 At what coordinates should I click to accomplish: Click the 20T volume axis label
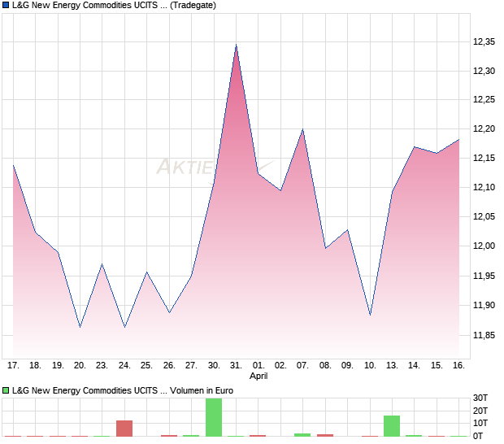[x=480, y=411]
